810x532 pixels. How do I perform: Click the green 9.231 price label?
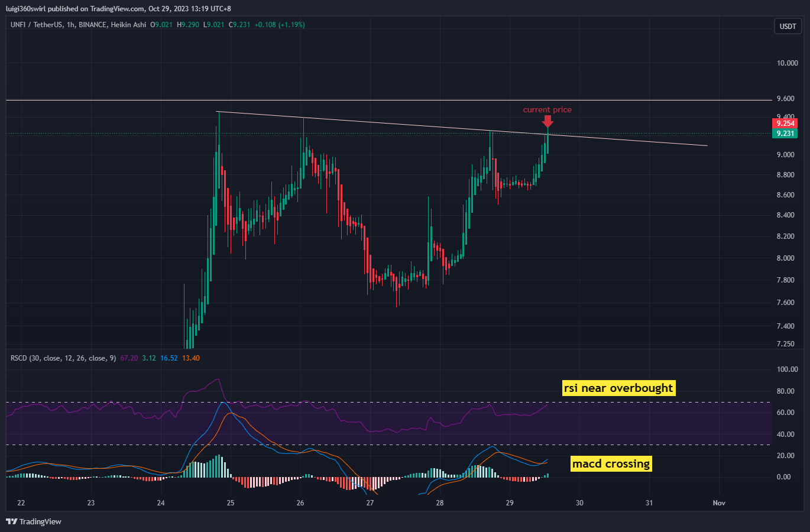(x=785, y=134)
